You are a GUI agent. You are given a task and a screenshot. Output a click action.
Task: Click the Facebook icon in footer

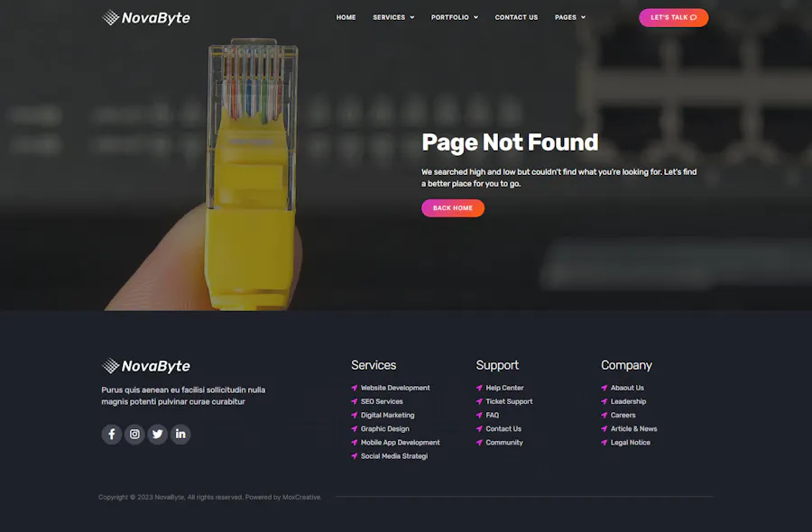point(112,434)
